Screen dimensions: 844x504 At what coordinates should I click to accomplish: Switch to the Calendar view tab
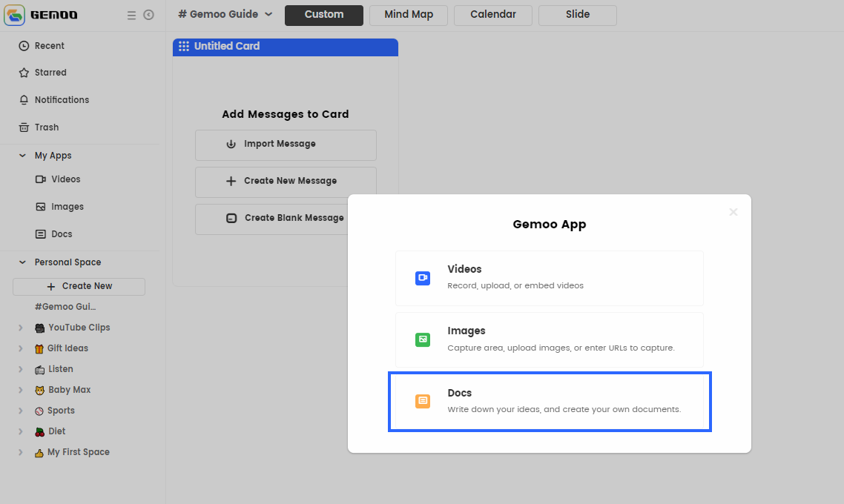(x=493, y=15)
